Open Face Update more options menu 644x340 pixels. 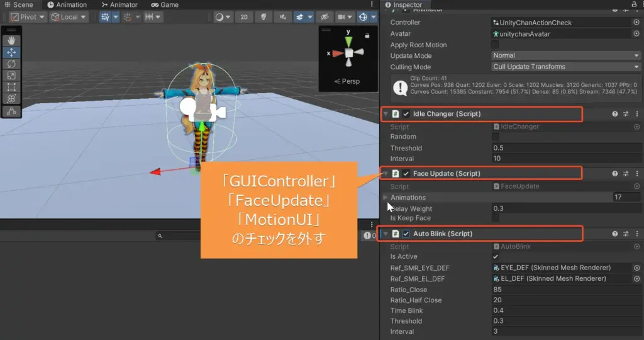[x=637, y=174]
